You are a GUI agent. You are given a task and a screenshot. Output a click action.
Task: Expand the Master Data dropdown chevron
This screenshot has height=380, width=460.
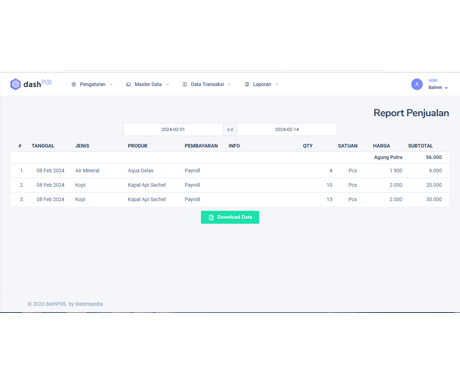[x=167, y=84]
